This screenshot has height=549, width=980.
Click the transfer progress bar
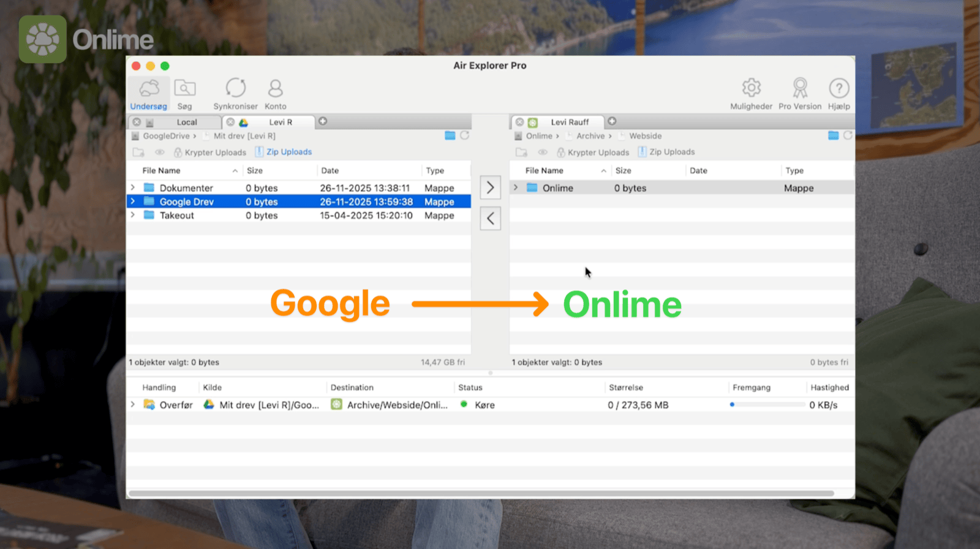767,404
